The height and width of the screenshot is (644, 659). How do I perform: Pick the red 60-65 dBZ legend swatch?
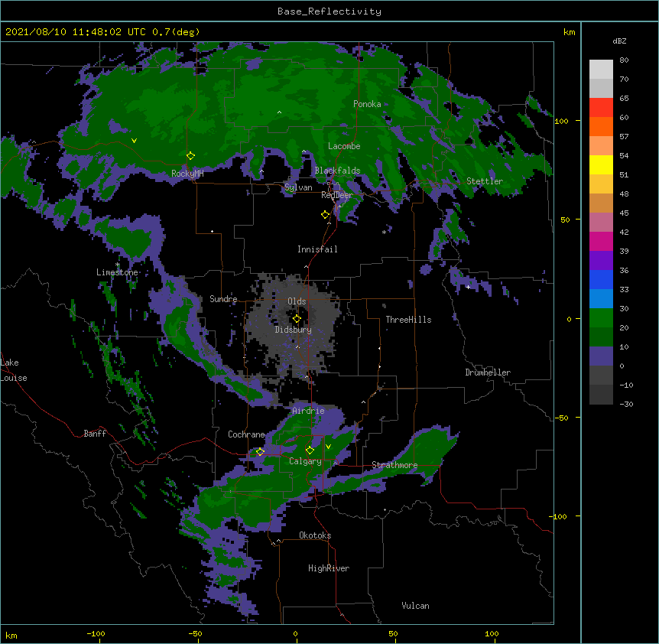pos(601,108)
